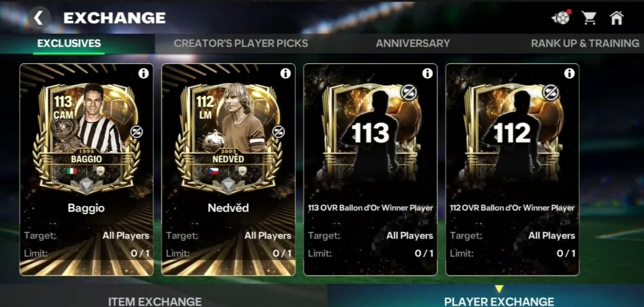
Task: Click untradable badge on Nedvěd card
Action: point(278,131)
